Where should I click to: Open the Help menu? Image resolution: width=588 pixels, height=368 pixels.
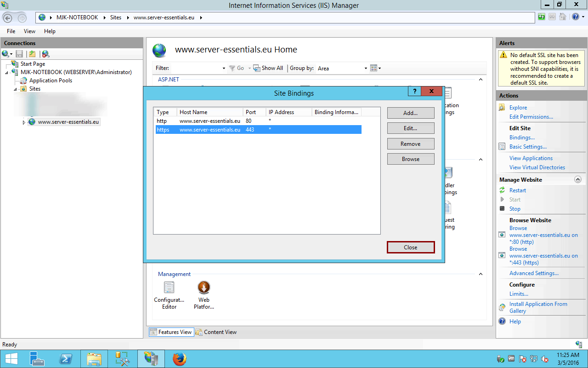tap(50, 31)
